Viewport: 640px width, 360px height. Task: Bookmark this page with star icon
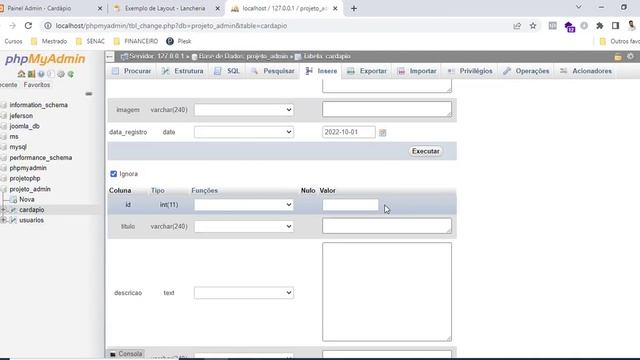point(533,26)
